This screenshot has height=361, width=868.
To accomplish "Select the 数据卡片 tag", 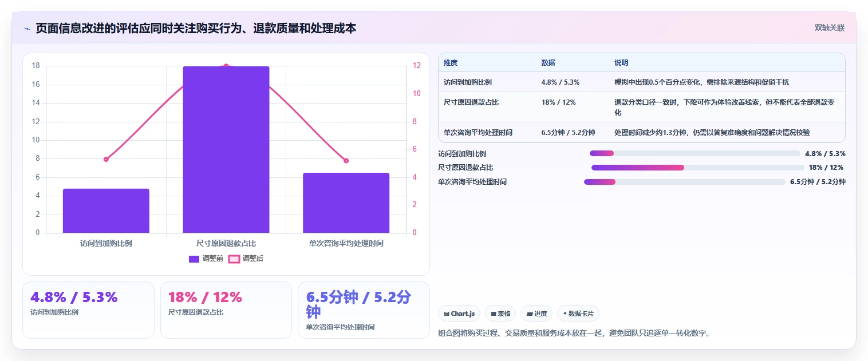I will pos(578,314).
